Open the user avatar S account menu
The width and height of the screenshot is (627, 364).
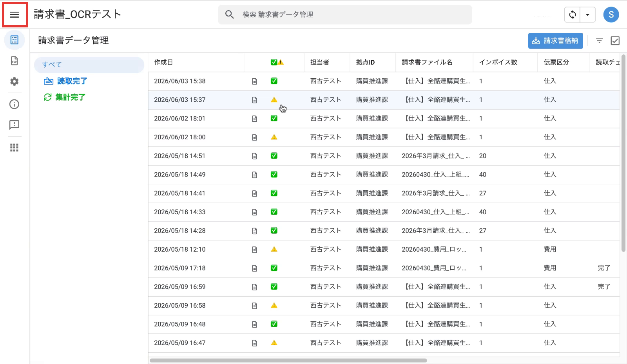click(611, 15)
